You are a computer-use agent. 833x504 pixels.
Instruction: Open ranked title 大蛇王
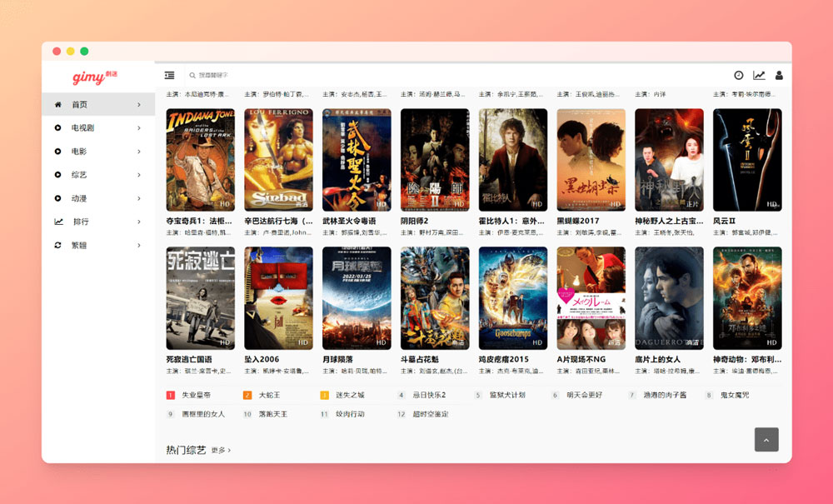(x=269, y=395)
